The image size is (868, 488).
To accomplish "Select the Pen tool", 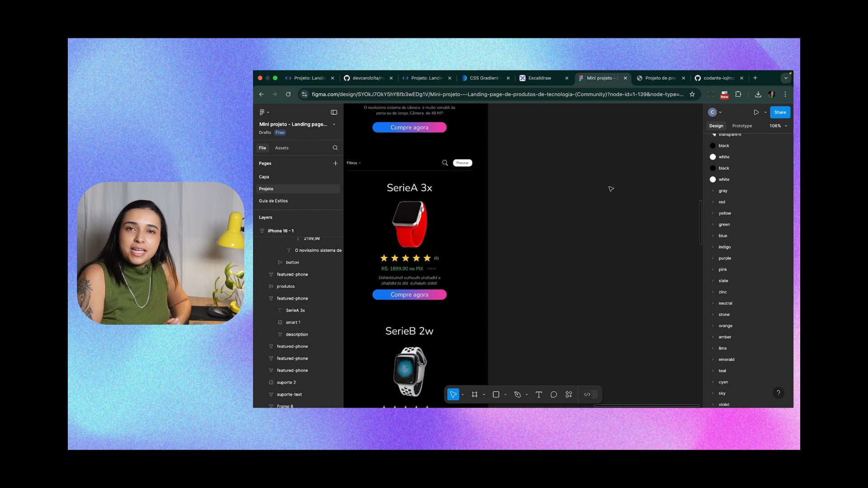I will [518, 394].
